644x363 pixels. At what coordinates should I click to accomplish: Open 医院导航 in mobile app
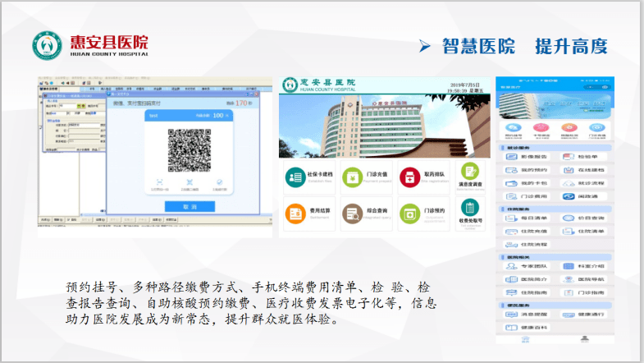coord(583,279)
